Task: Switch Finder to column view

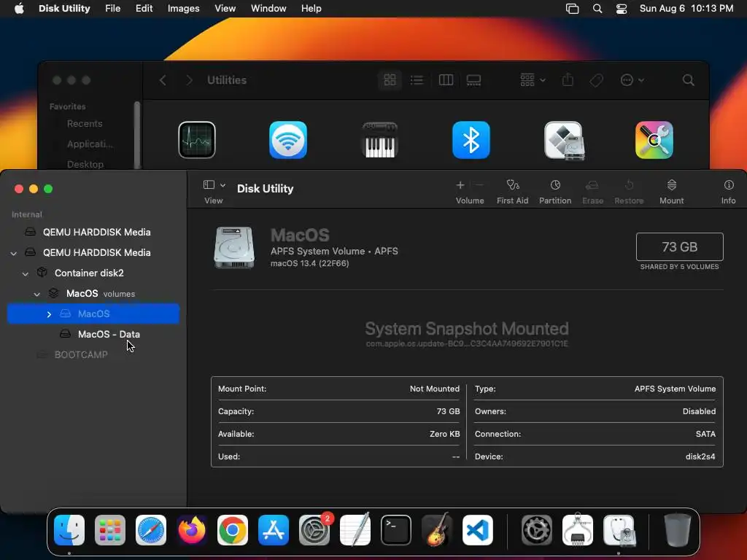Action: 446,80
